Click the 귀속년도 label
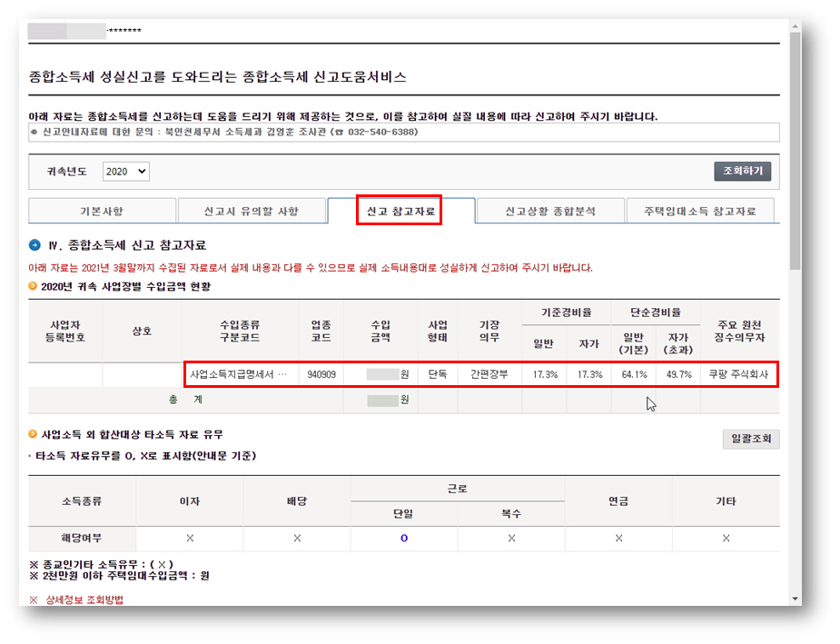The image size is (840, 644). click(66, 172)
